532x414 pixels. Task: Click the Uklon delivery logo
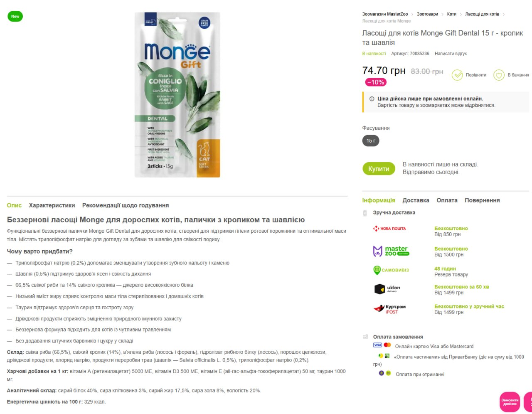click(x=387, y=289)
